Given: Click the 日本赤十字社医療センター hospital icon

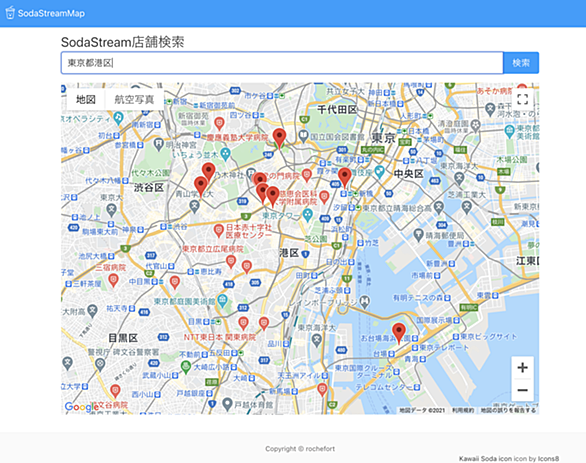Looking at the screenshot, I should (218, 230).
